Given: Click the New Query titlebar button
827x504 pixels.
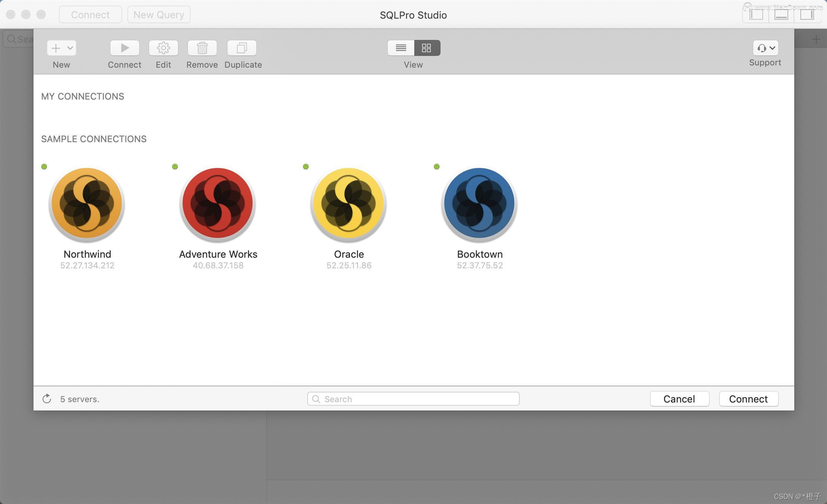Looking at the screenshot, I should [159, 15].
